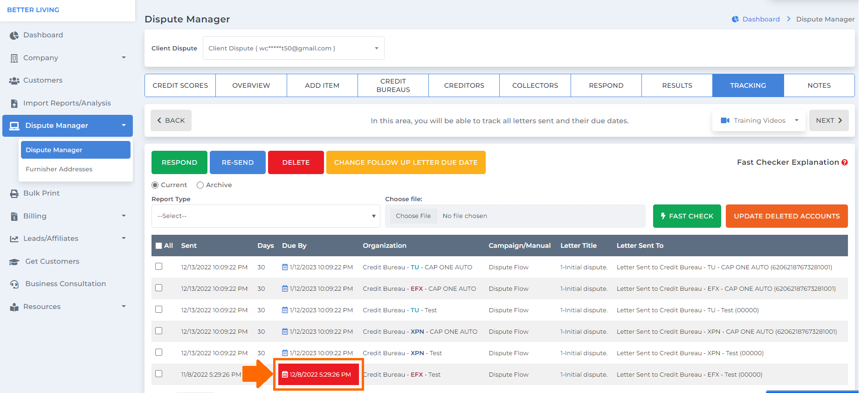Screen dimensions: 868x393
Task: Click the Fast Checker Explanation help icon
Action: click(x=844, y=162)
